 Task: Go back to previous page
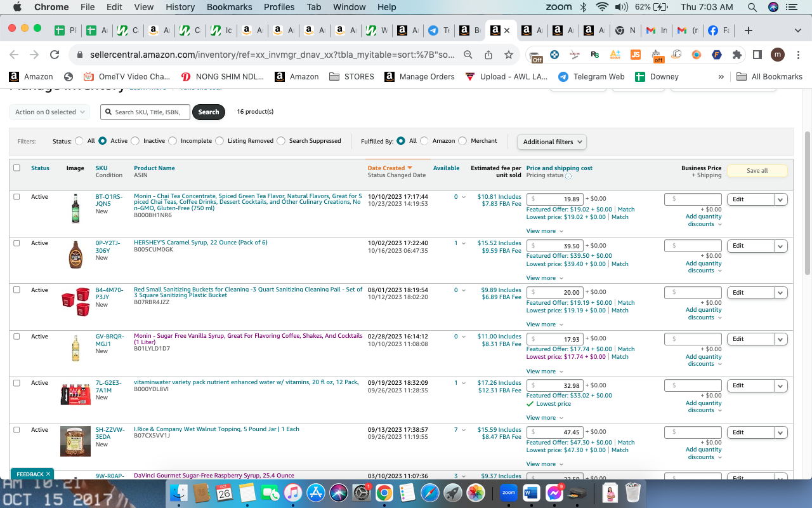[x=14, y=55]
